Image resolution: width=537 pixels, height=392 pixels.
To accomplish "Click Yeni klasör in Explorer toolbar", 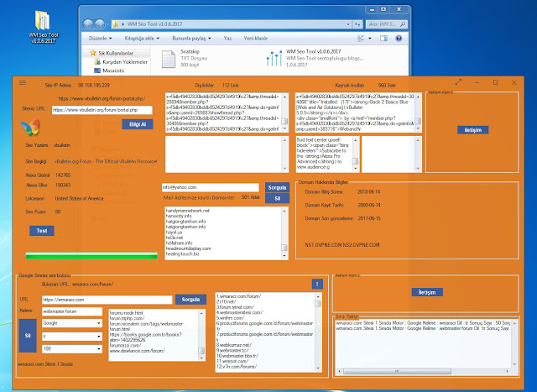I will 255,38.
